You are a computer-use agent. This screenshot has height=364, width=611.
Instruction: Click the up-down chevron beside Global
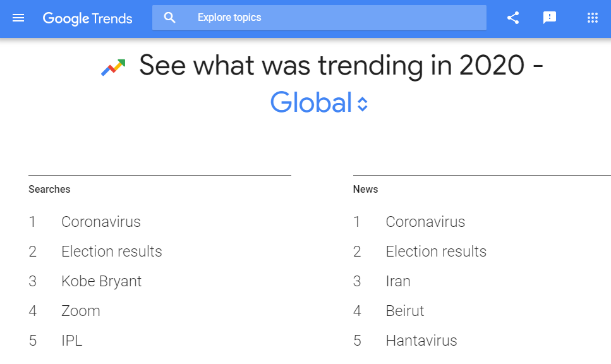(363, 104)
